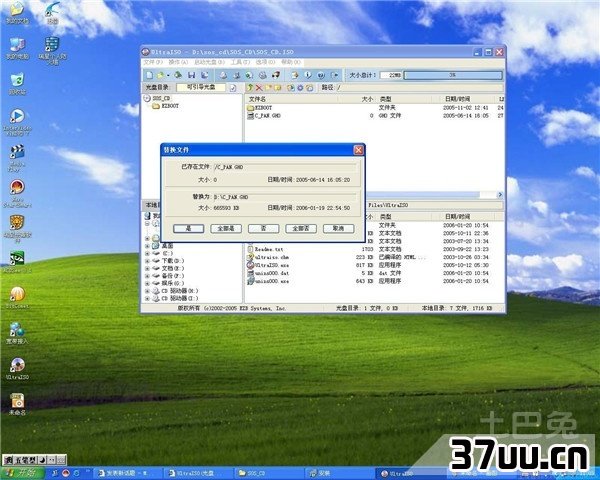Image resolution: width=600 pixels, height=480 pixels.
Task: Click the horizontal scrollbar right arrow in image list
Action: click(500, 195)
